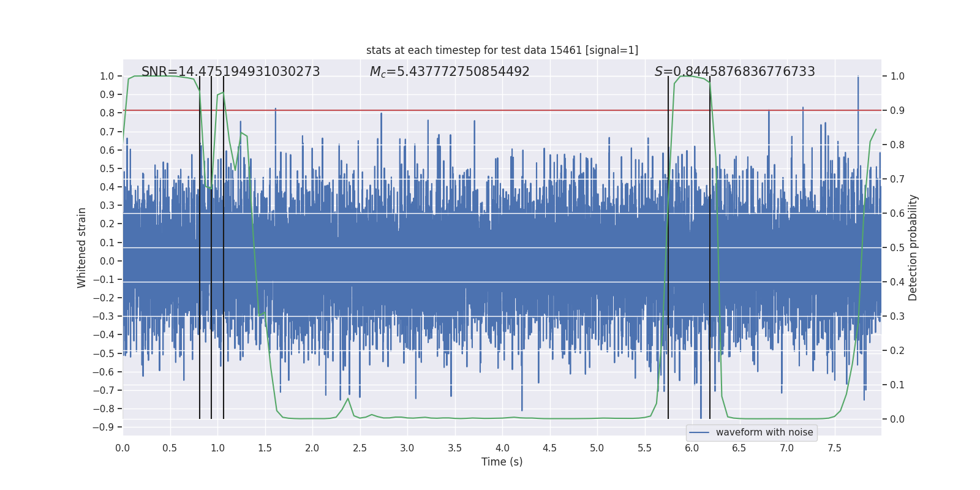Click the 2.5 tick on time axis
The image size is (980, 490).
(x=360, y=448)
